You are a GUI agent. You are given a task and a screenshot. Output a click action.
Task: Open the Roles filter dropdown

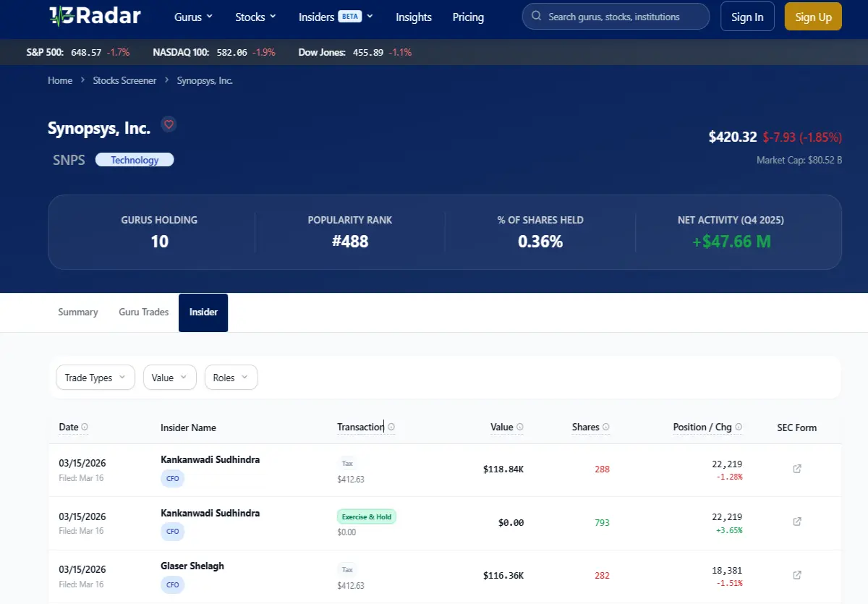tap(231, 378)
